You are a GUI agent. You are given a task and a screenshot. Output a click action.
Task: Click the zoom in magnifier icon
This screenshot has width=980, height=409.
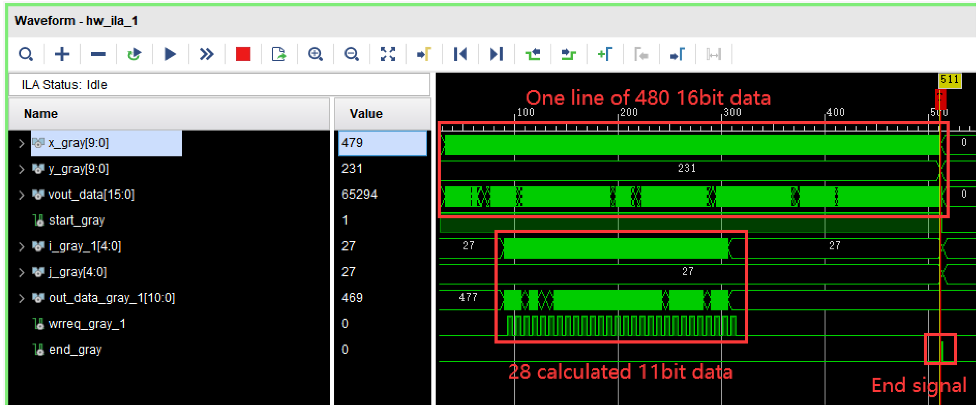315,54
